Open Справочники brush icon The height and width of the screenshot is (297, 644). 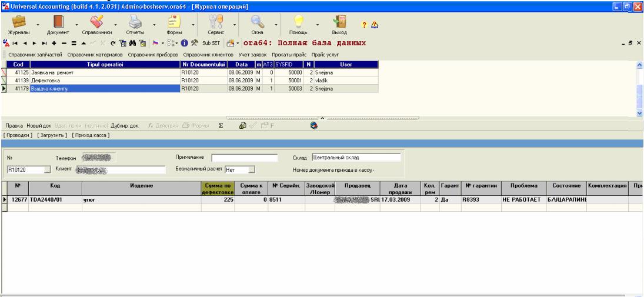tap(97, 22)
